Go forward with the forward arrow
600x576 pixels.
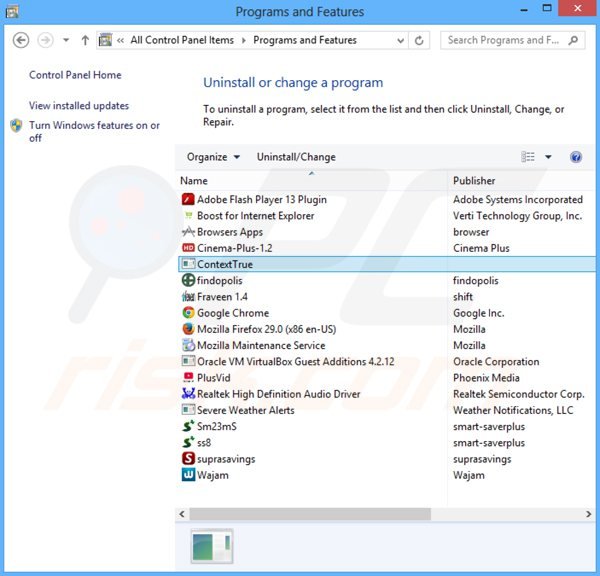tap(45, 40)
